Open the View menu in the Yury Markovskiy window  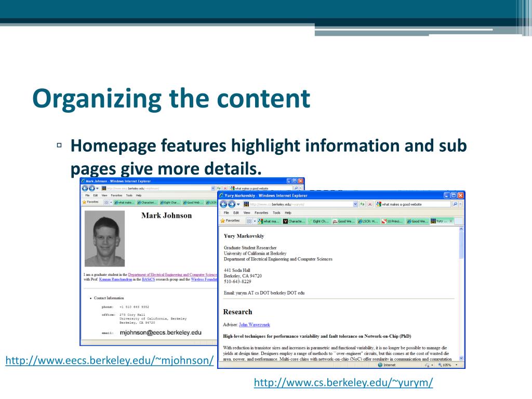click(247, 212)
